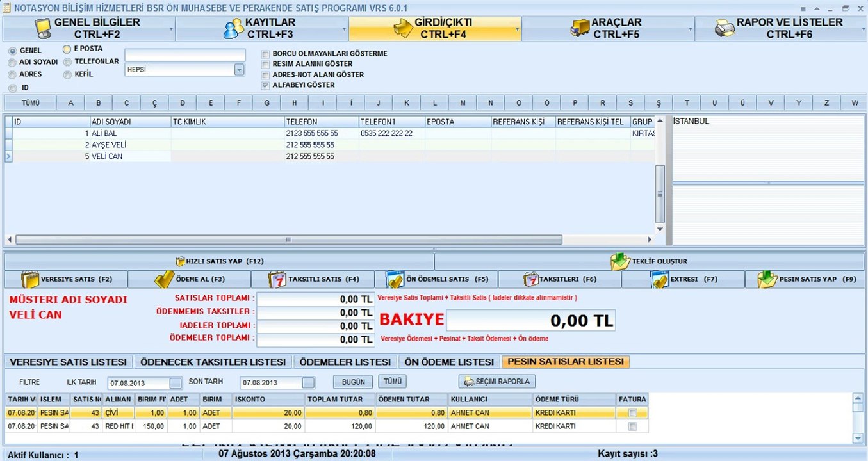
Task: Expand KAYITLAR menu arrow
Action: [345, 29]
